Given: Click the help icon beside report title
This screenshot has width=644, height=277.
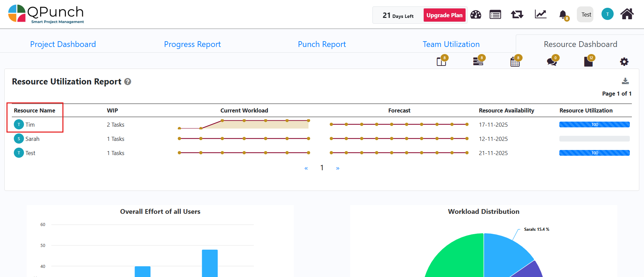Looking at the screenshot, I should (x=128, y=82).
